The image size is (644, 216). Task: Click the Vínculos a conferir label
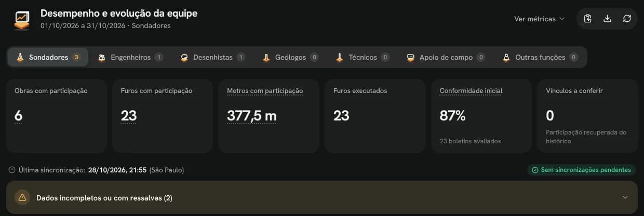pyautogui.click(x=574, y=91)
